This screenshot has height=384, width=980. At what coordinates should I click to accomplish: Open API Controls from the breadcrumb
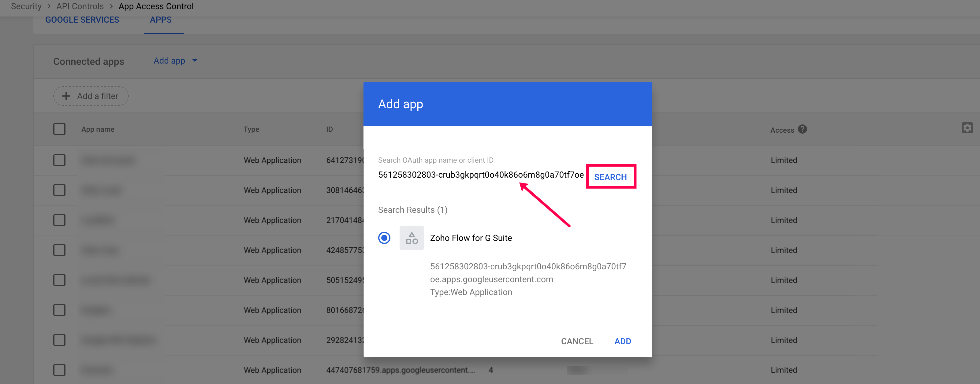pyautogui.click(x=80, y=6)
